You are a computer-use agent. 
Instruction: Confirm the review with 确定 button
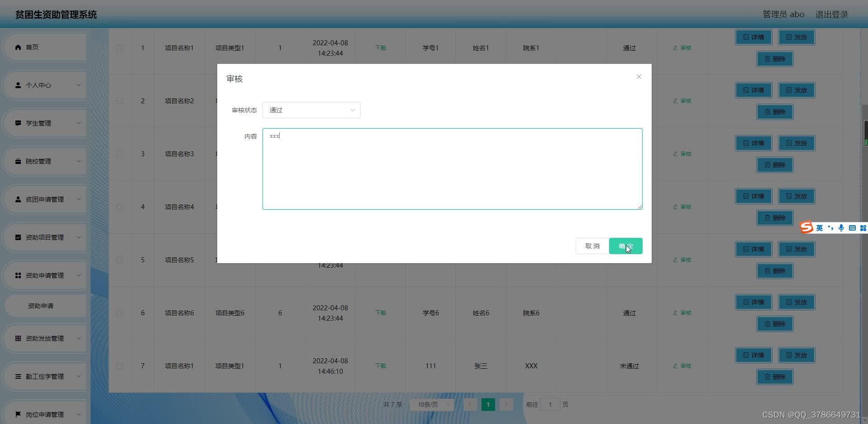(x=625, y=246)
